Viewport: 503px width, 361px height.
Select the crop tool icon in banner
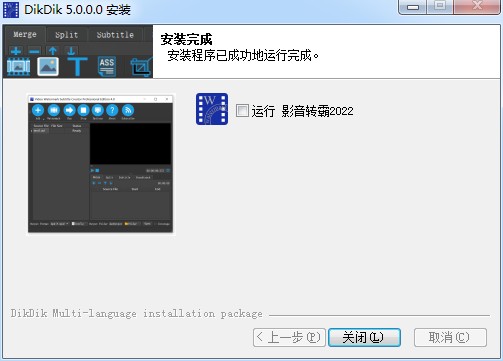[x=141, y=67]
